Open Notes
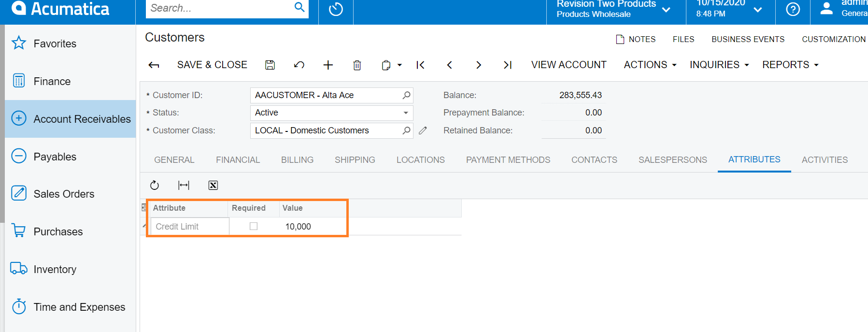This screenshot has width=868, height=332. 636,39
